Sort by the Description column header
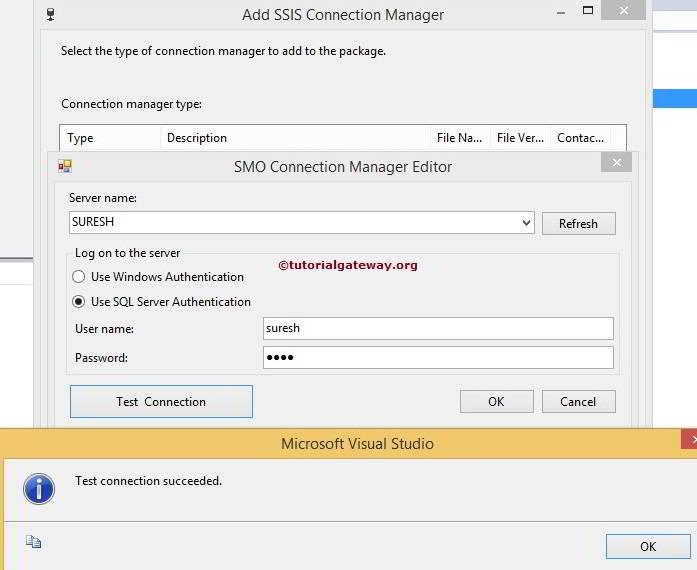 295,138
